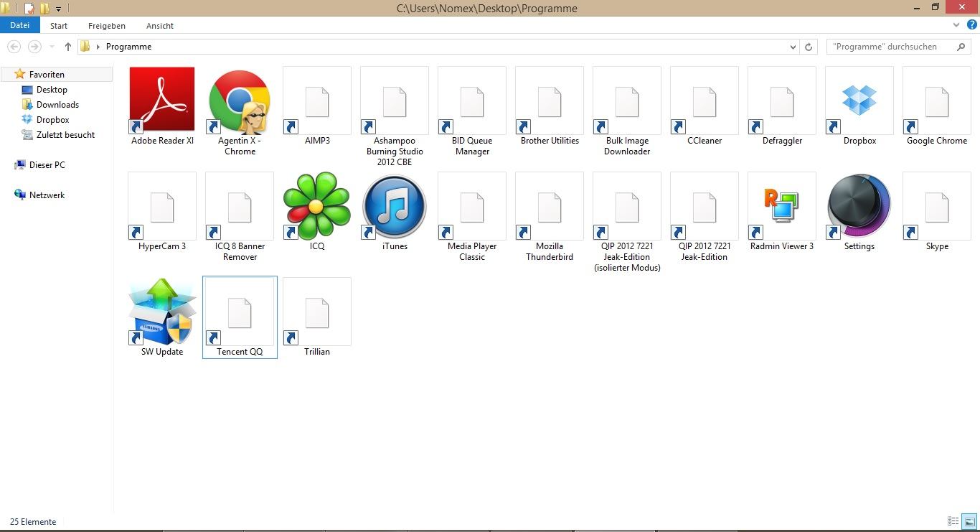This screenshot has height=532, width=980.
Task: Launch Agentin X - Chrome shortcut
Action: (240, 111)
